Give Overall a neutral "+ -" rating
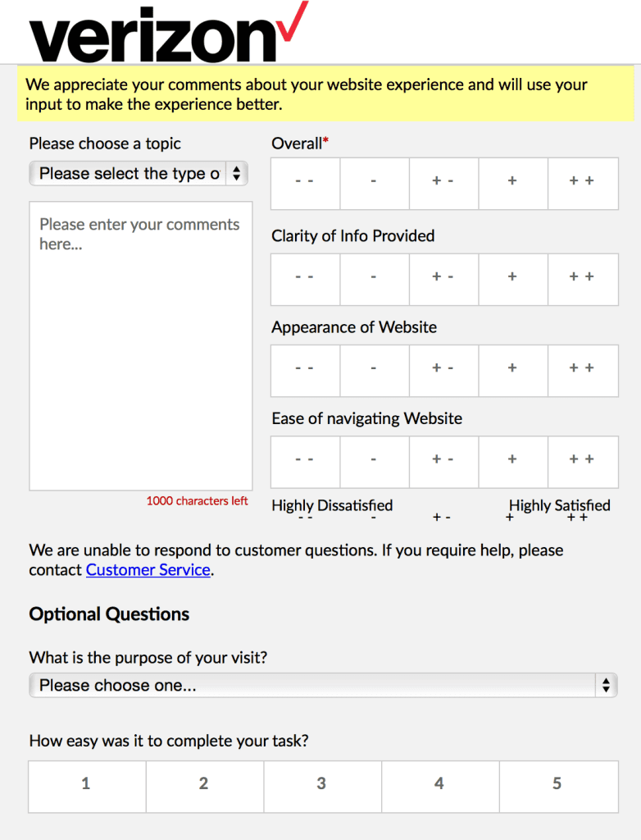The height and width of the screenshot is (840, 641). coord(443,183)
